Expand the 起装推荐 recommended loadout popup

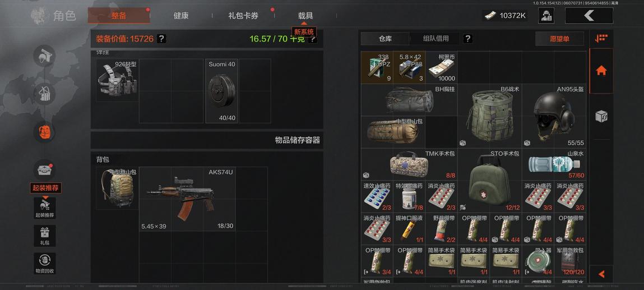45,188
